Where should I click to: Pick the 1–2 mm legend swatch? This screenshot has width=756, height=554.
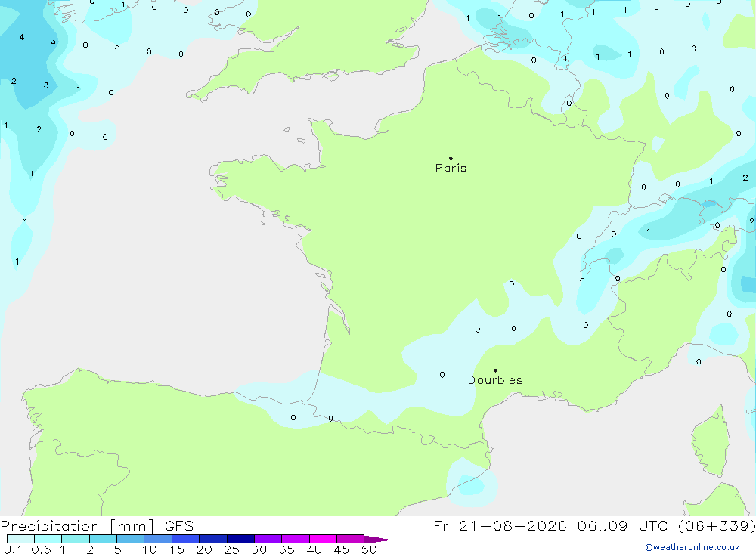76,539
